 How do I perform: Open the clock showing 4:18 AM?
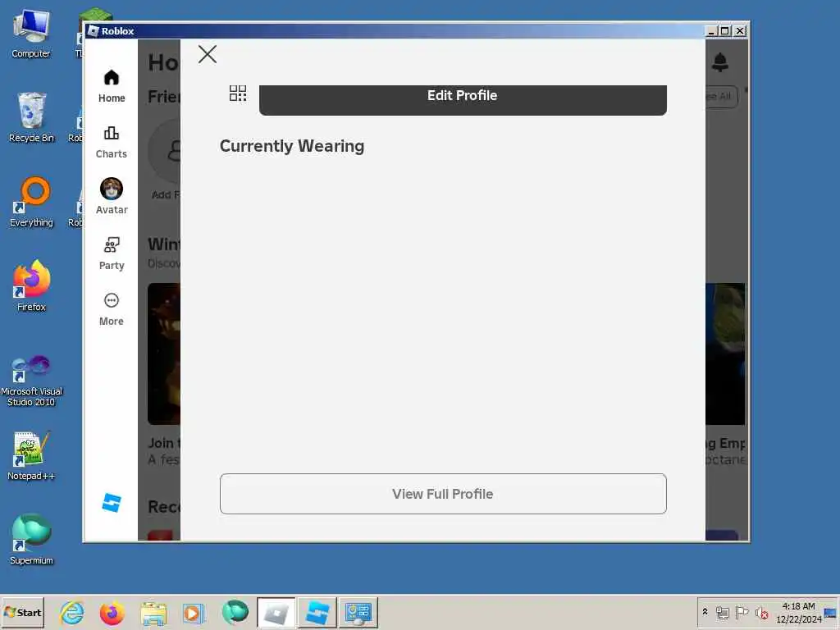[x=798, y=612]
